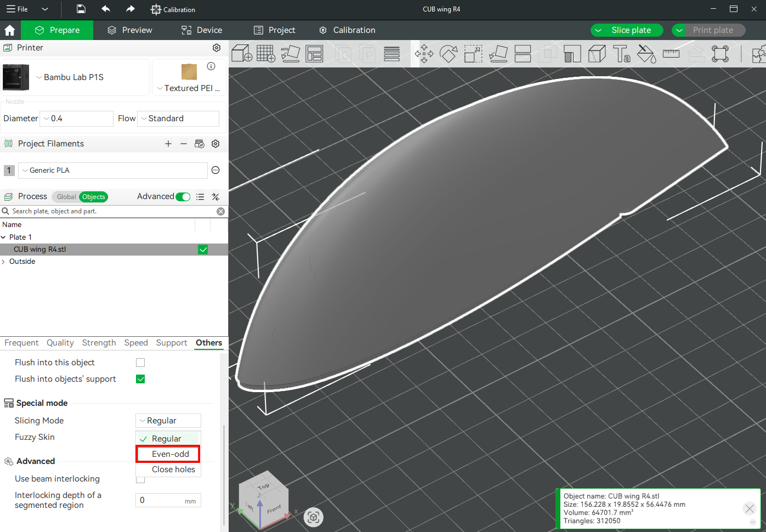Image resolution: width=766 pixels, height=532 pixels.
Task: Click the Slice plate button
Action: point(632,30)
